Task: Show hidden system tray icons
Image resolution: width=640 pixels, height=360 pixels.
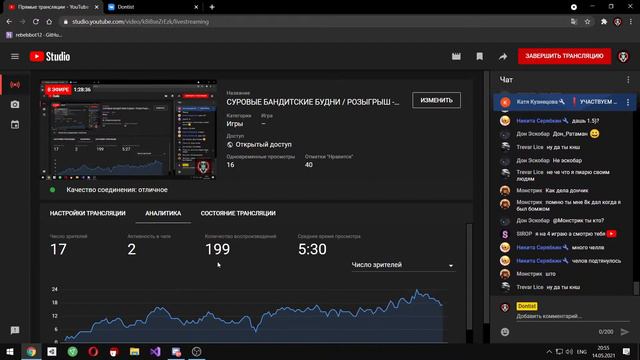Action: pos(549,352)
